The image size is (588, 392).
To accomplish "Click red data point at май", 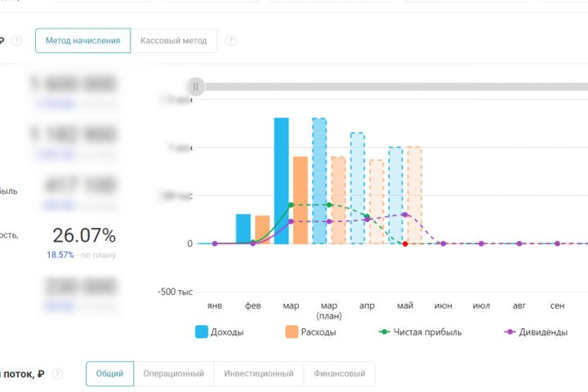I will click(x=405, y=243).
